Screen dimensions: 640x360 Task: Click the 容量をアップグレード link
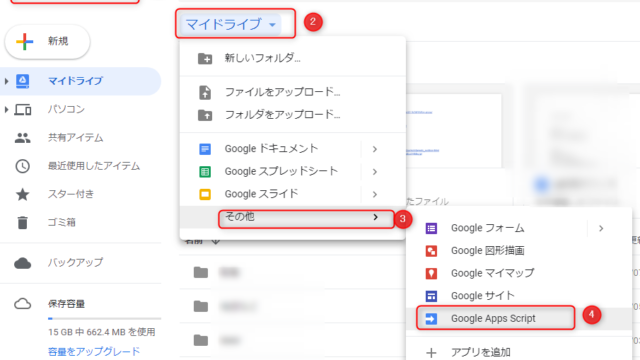click(94, 351)
